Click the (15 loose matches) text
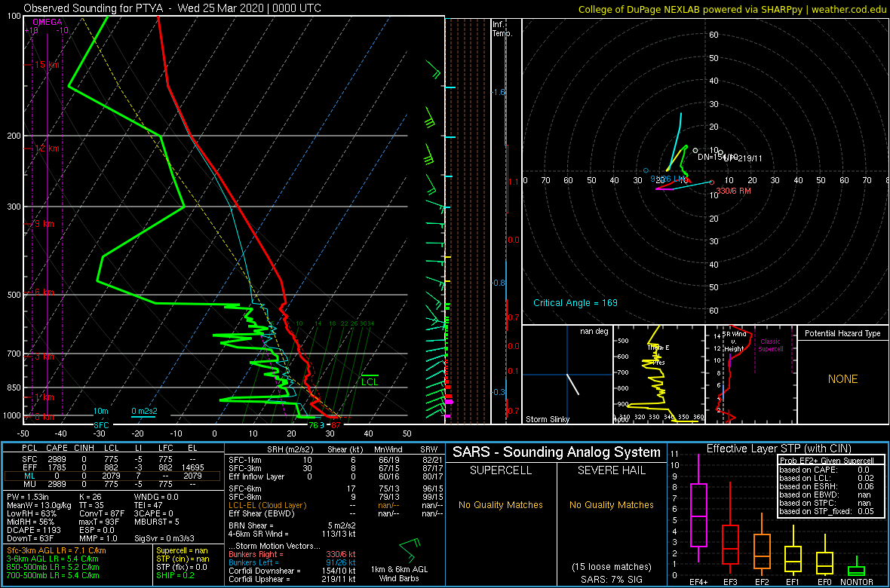This screenshot has height=588, width=890. point(612,566)
